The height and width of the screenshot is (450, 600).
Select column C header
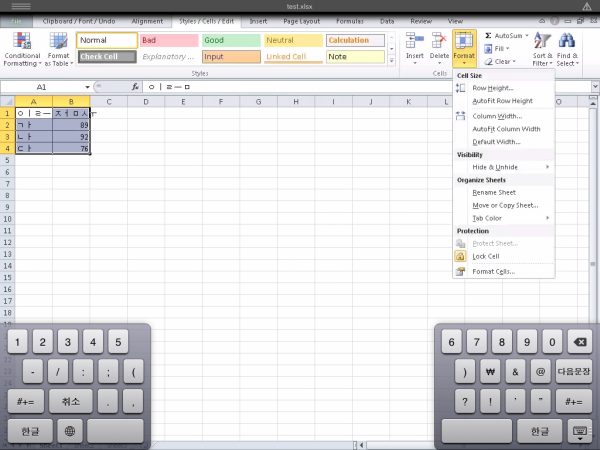pos(109,102)
